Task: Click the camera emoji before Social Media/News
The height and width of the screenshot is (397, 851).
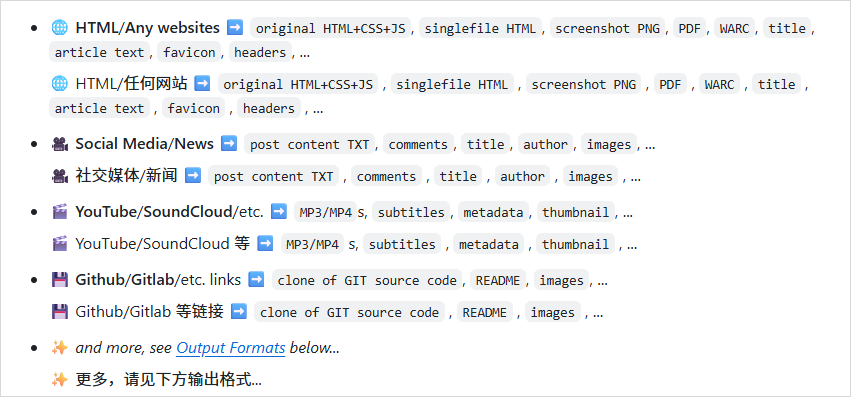Action: point(59,144)
